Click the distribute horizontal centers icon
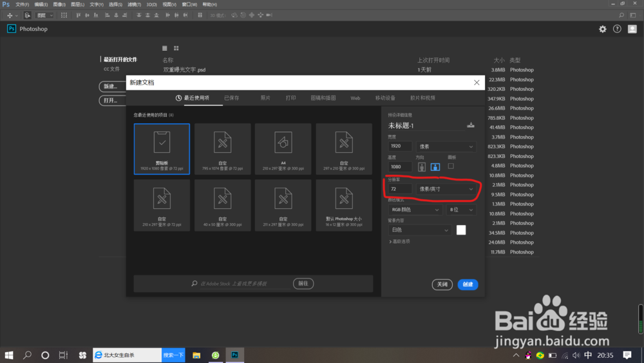This screenshot has height=363, width=644. (x=176, y=15)
